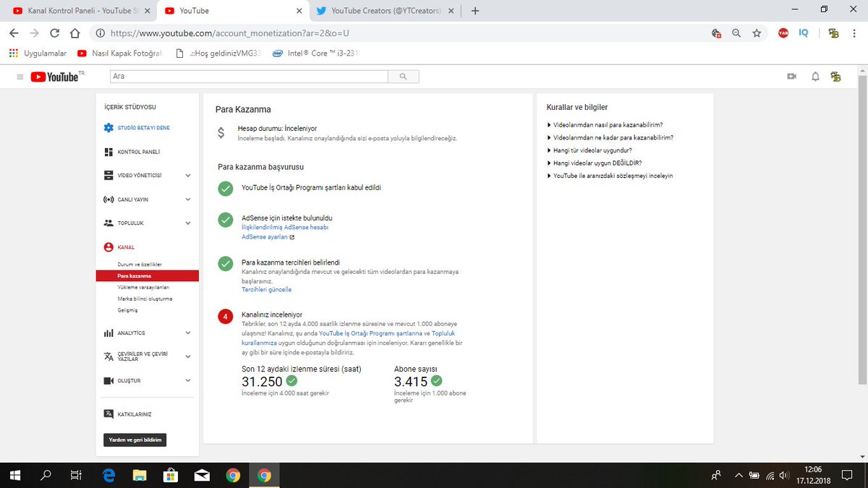This screenshot has height=488, width=868.
Task: Select Yükleme varsayılanları sidebar item
Action: coord(143,287)
